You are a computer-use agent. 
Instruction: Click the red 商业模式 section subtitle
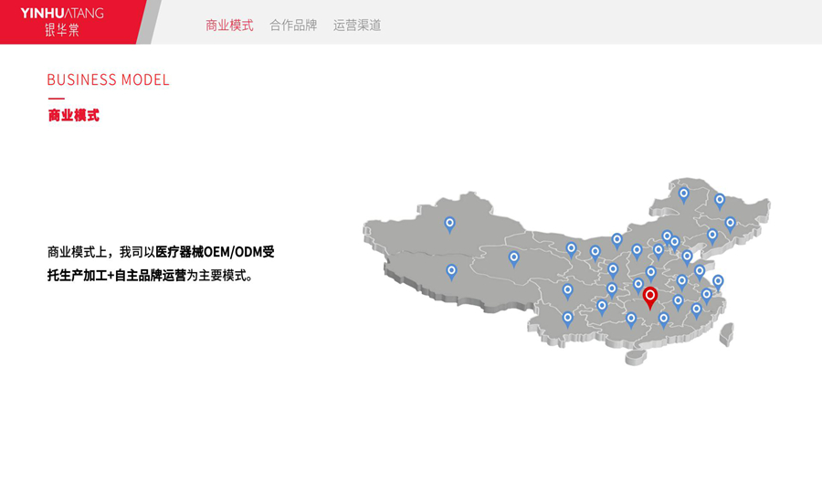[x=73, y=116]
